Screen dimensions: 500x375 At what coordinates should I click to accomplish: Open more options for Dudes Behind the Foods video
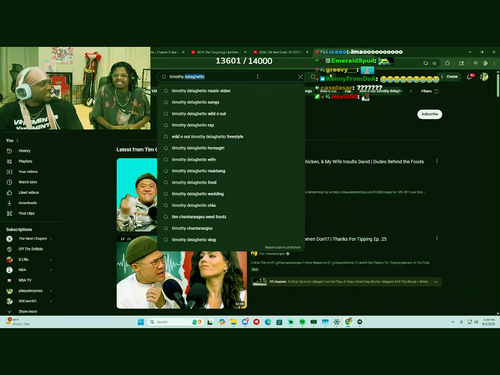437,161
